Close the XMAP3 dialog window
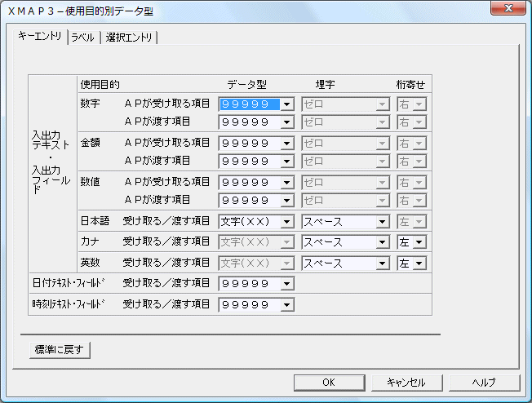 pyautogui.click(x=508, y=8)
